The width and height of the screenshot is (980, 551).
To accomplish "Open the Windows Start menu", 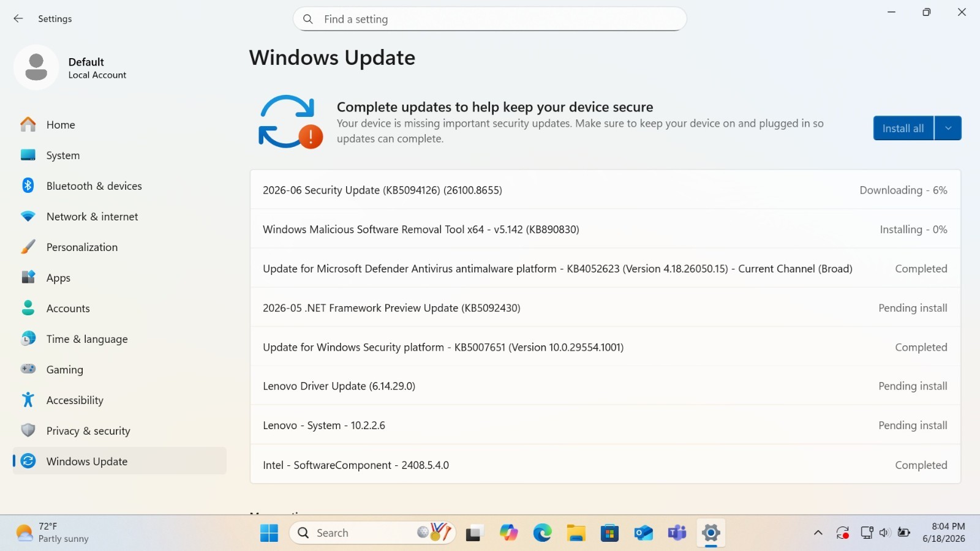I will pyautogui.click(x=269, y=533).
